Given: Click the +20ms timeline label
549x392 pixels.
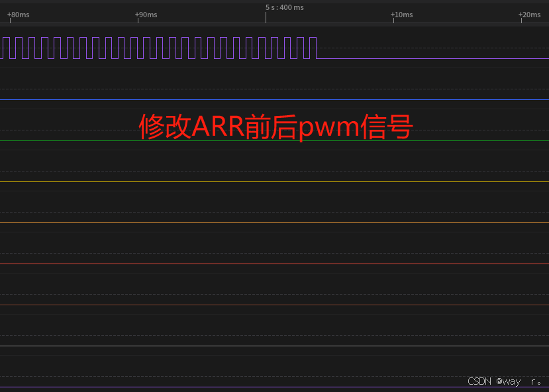Looking at the screenshot, I should 530,15.
